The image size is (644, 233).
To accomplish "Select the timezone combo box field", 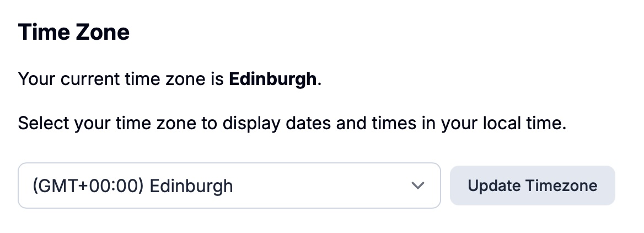I will click(x=229, y=186).
